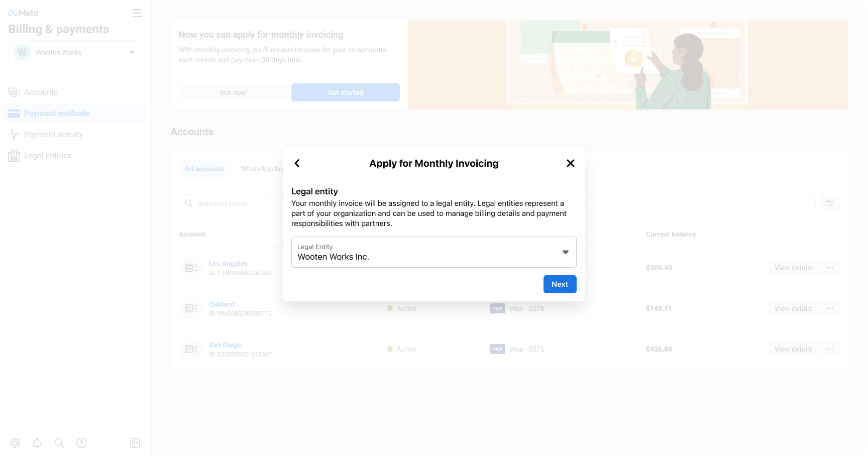Click the Meta logo
The width and height of the screenshot is (868, 456).
(x=23, y=13)
